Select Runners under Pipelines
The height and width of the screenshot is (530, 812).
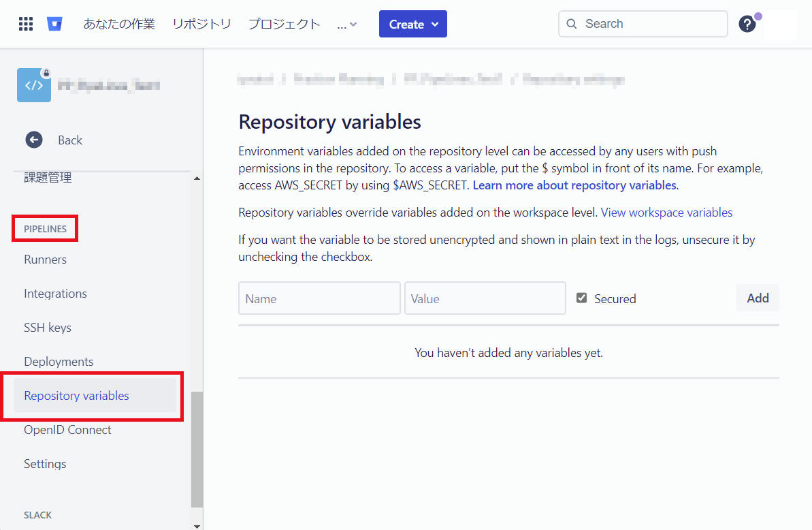[45, 260]
